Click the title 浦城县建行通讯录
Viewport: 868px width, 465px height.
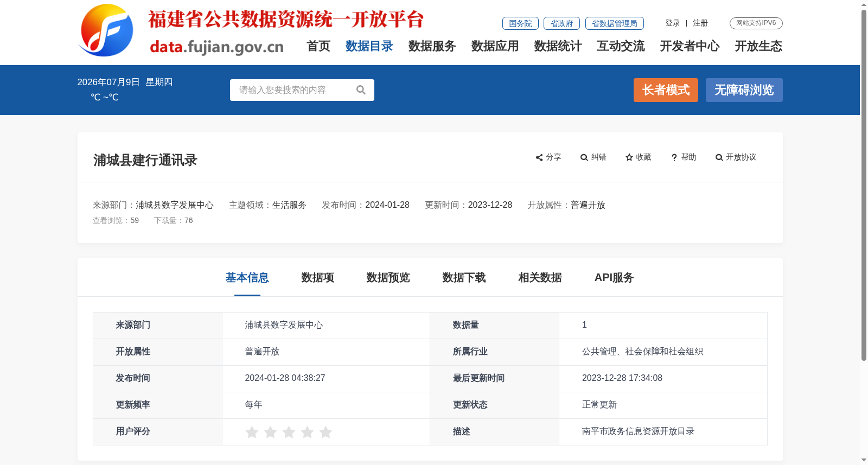click(145, 161)
